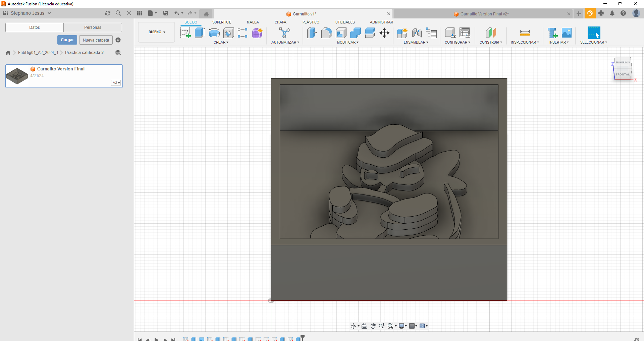The image size is (644, 341).
Task: Click the Measure icon in Inspeccionar
Action: point(525,33)
